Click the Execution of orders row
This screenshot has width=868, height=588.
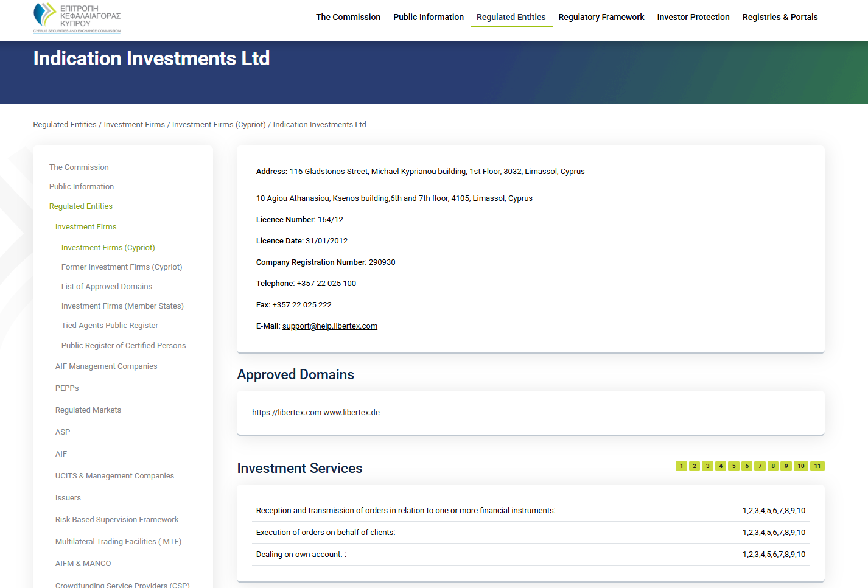[531, 533]
